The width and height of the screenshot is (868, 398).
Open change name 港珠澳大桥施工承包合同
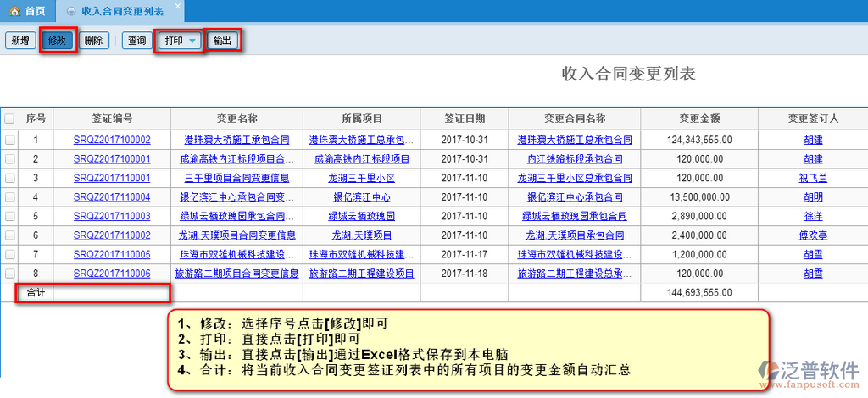[x=236, y=141]
